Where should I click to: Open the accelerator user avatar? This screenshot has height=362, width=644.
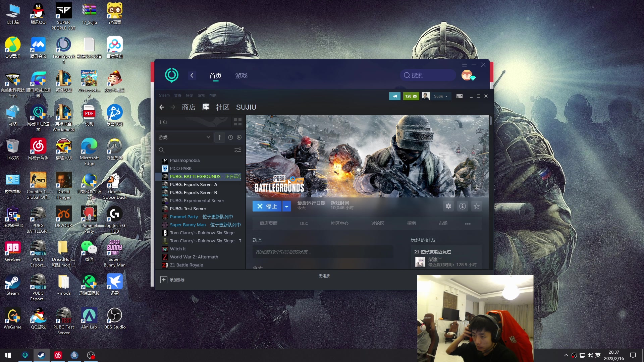click(467, 75)
